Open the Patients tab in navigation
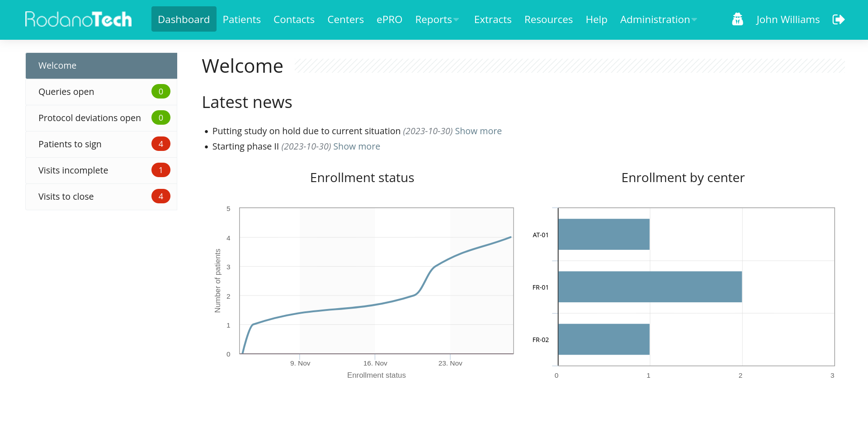 [x=241, y=19]
